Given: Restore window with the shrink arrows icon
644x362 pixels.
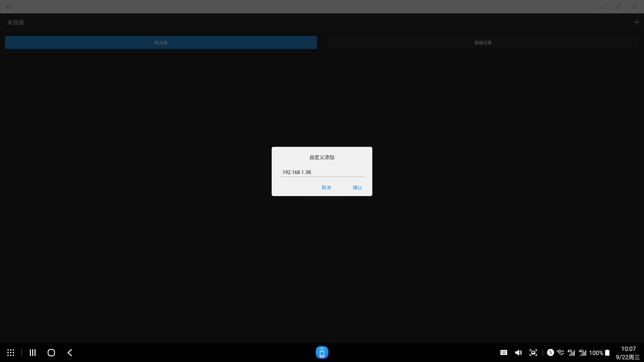Looking at the screenshot, I should pyautogui.click(x=619, y=7).
